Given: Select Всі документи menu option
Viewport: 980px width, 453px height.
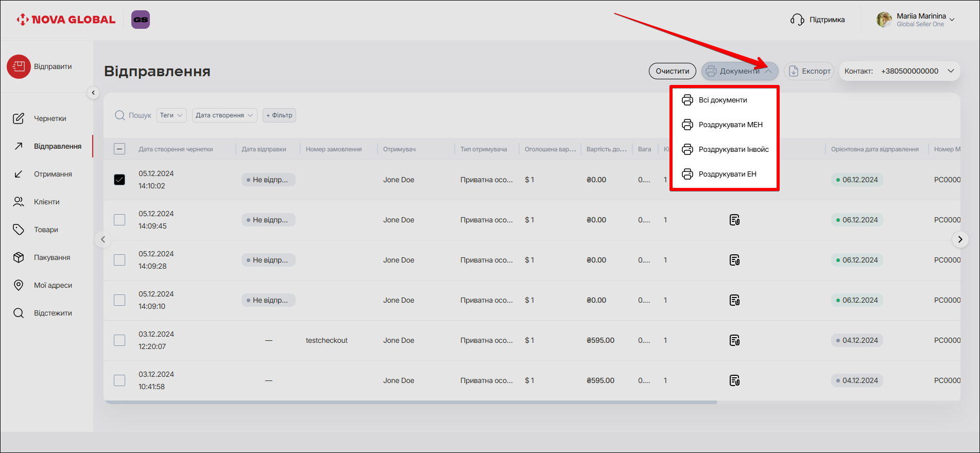Looking at the screenshot, I should click(722, 100).
